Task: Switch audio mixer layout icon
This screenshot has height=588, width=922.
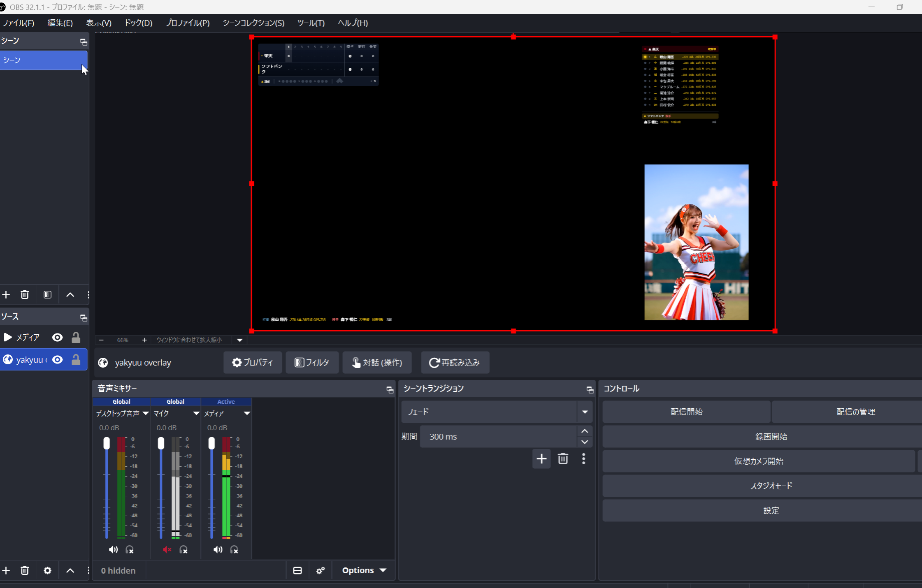Action: [297, 571]
